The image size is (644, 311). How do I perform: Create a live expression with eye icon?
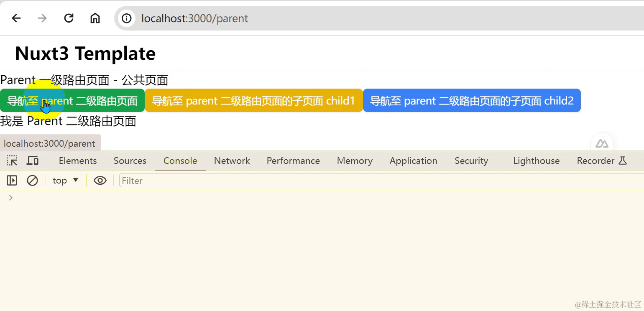click(x=100, y=181)
